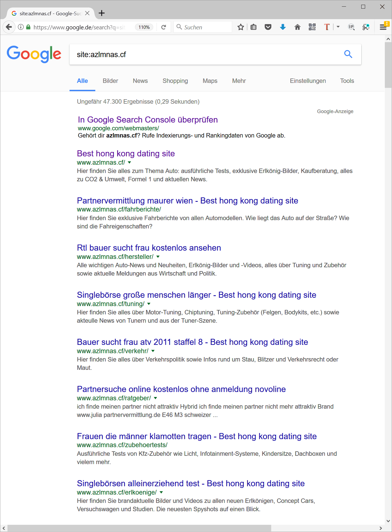Select the site:azlmnas.cf browser tab

click(x=50, y=13)
